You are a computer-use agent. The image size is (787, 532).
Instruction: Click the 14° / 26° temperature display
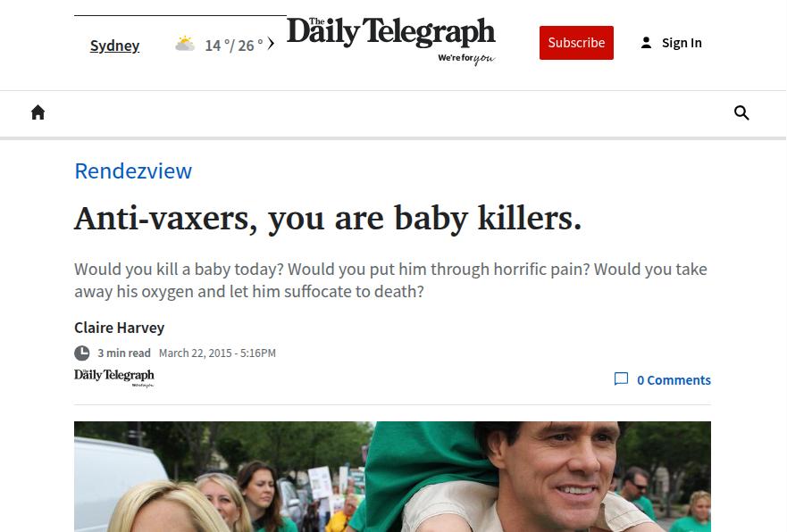[233, 46]
